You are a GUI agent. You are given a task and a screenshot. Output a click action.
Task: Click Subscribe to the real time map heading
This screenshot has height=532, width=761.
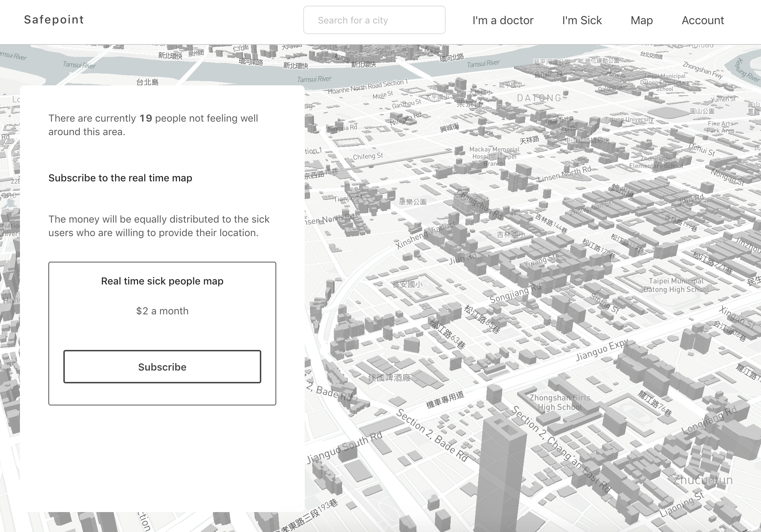tap(120, 178)
